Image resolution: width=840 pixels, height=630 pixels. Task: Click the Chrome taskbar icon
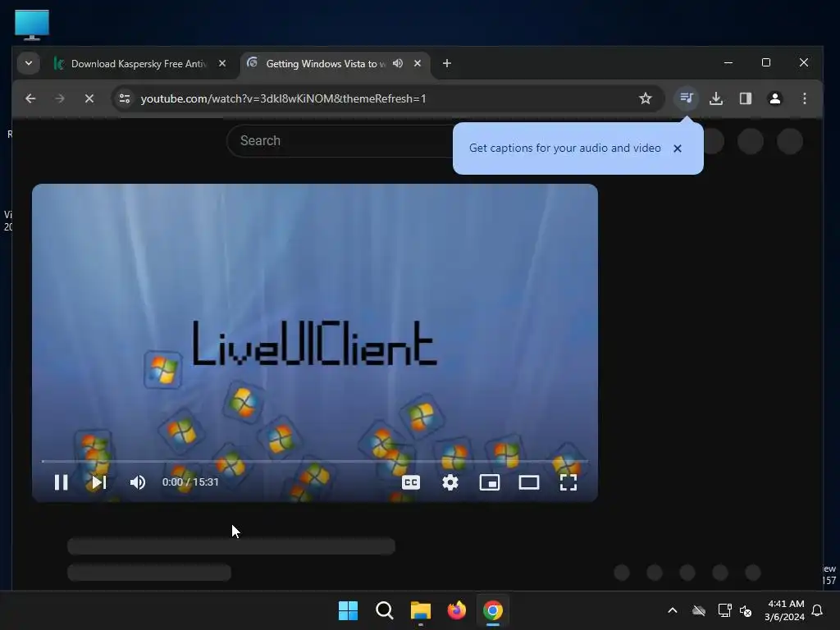click(493, 610)
